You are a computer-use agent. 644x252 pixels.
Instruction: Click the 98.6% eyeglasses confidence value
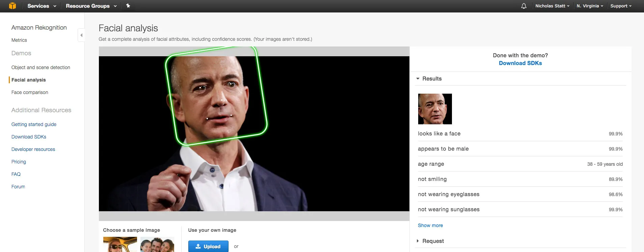tap(616, 194)
